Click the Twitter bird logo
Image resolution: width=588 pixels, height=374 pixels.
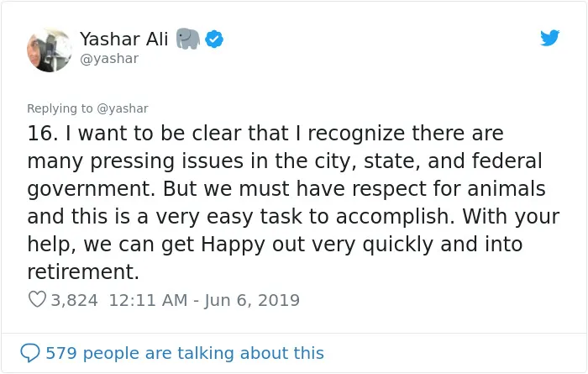click(549, 38)
